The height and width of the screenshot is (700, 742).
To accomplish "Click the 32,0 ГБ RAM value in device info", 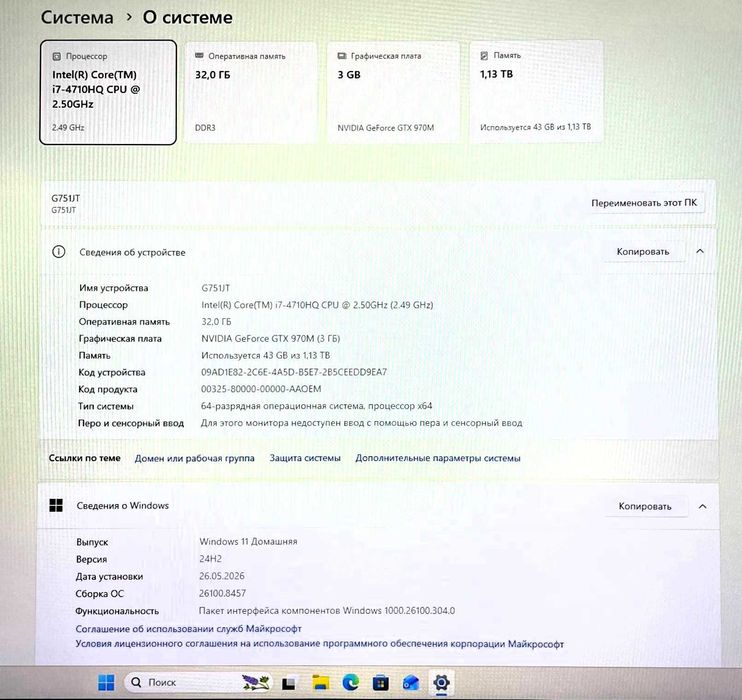I will pos(216,322).
